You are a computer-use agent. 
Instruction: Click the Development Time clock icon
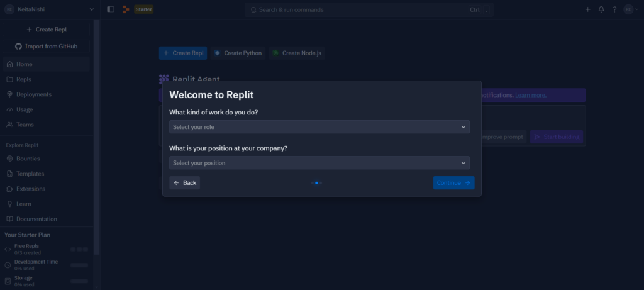pos(8,265)
